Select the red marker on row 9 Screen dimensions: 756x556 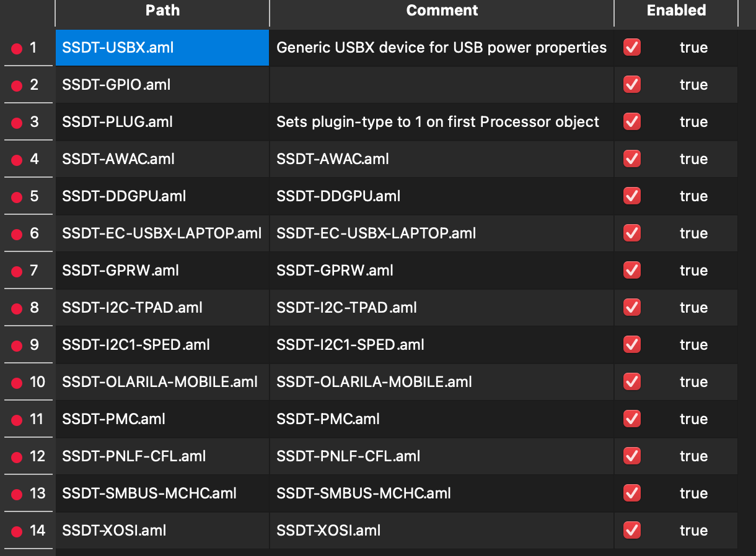pyautogui.click(x=17, y=345)
